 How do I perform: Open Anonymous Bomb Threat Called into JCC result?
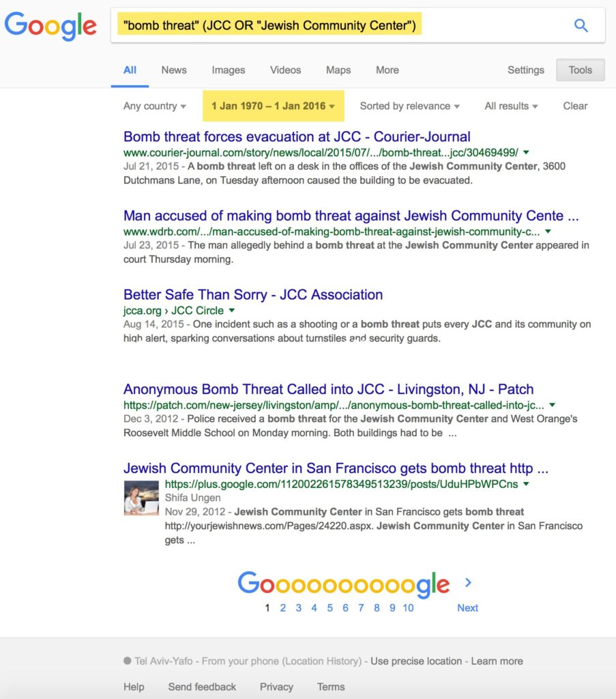coord(328,388)
